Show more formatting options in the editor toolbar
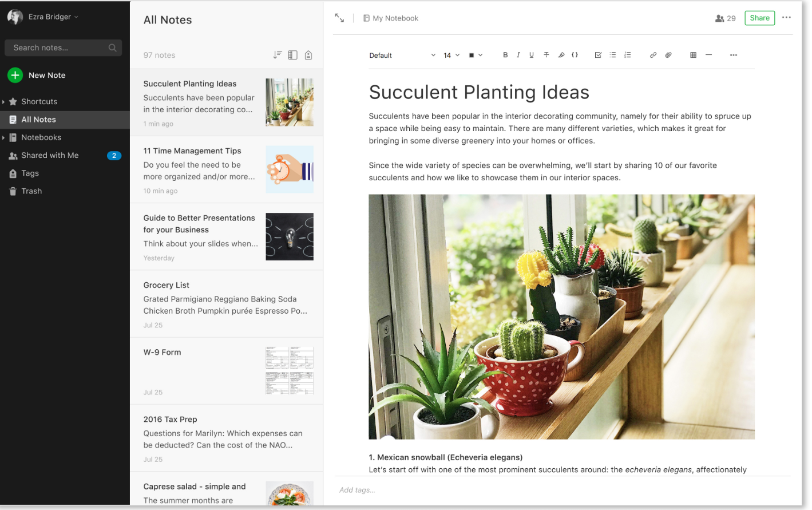The width and height of the screenshot is (812, 510). [734, 55]
